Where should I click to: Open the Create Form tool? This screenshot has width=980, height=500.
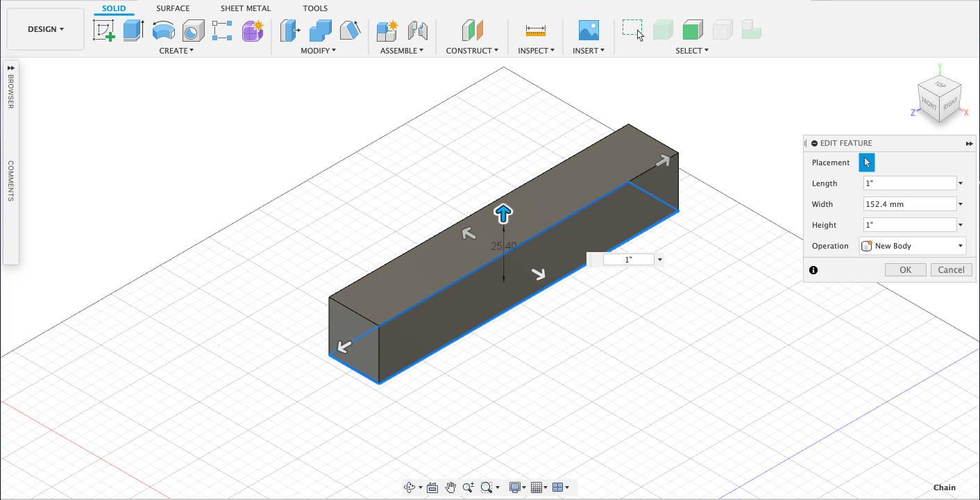[x=253, y=30]
